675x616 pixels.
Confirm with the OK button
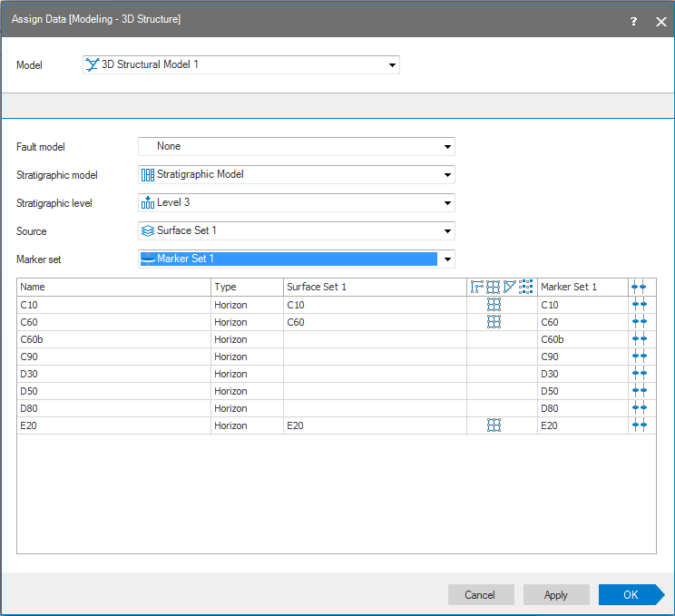pos(631,595)
